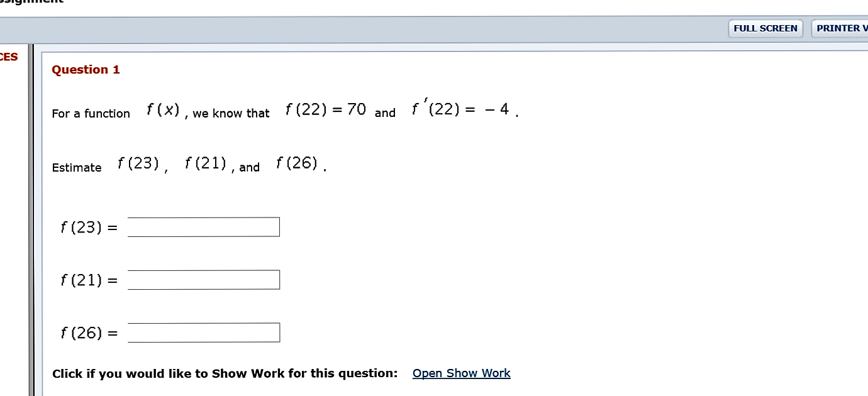
Task: Click the f(26) answer field
Action: 203,332
